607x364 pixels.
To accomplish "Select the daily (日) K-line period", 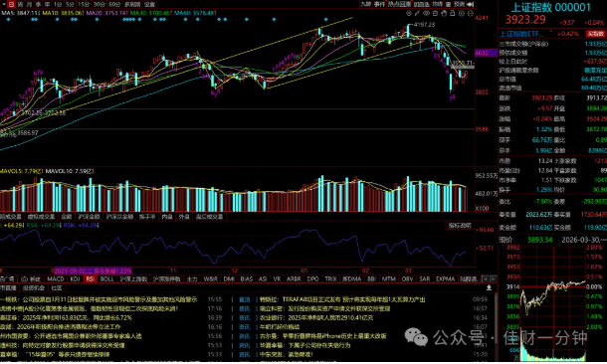I will pyautogui.click(x=11, y=4).
